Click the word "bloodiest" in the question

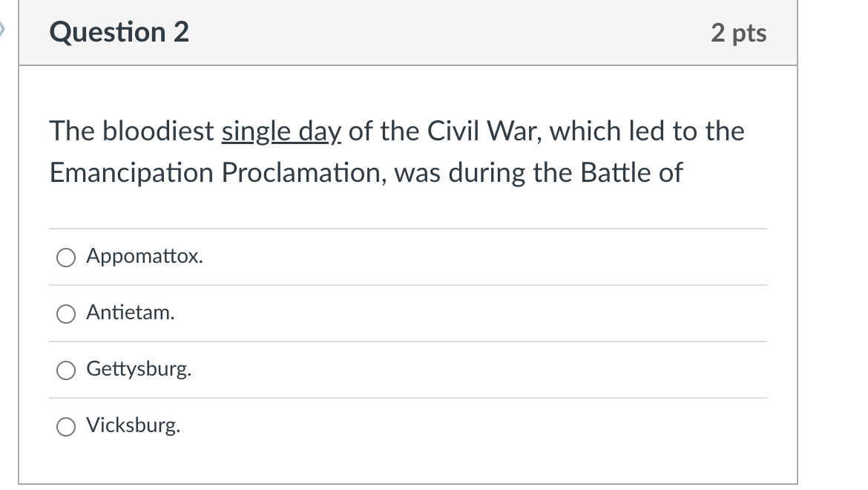click(x=158, y=131)
